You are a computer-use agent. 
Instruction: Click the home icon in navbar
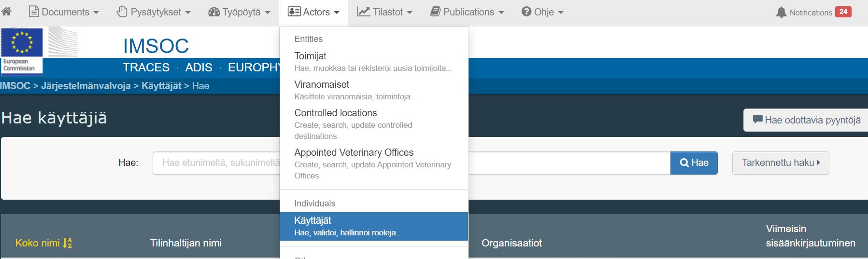point(6,12)
